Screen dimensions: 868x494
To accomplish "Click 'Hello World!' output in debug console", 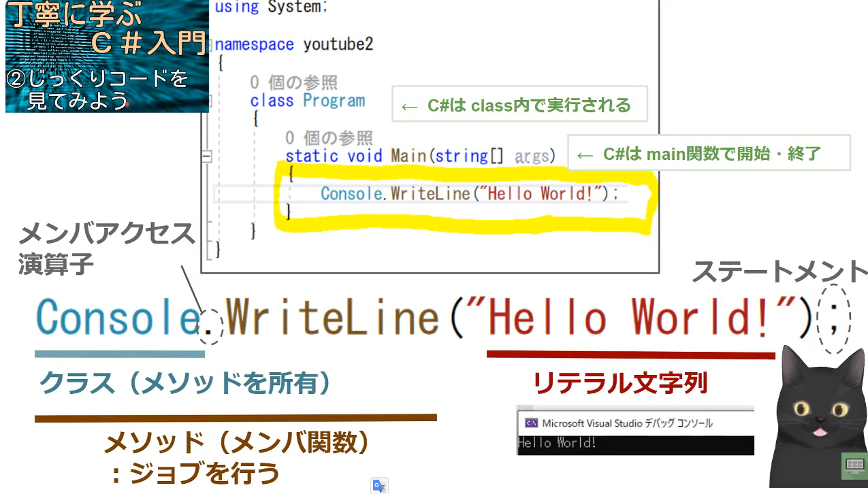I will [x=557, y=443].
